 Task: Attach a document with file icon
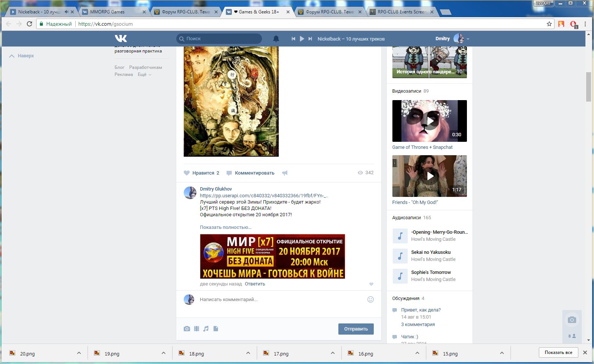point(216,329)
